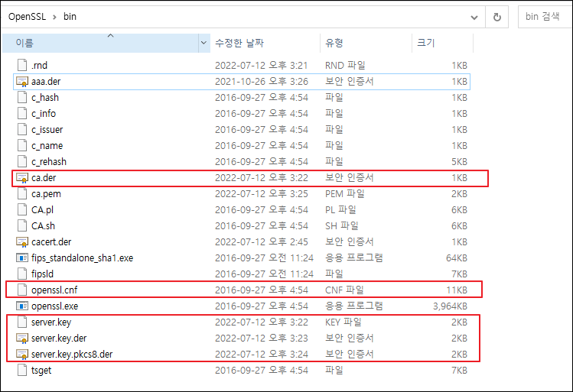Select the ca.der certificate icon

(22, 178)
